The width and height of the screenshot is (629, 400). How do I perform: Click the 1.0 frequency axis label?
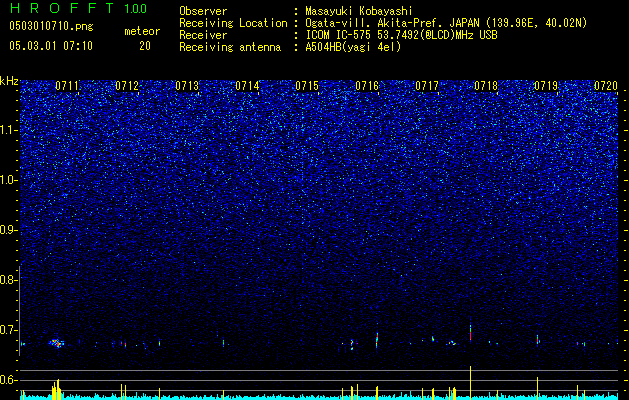point(8,180)
